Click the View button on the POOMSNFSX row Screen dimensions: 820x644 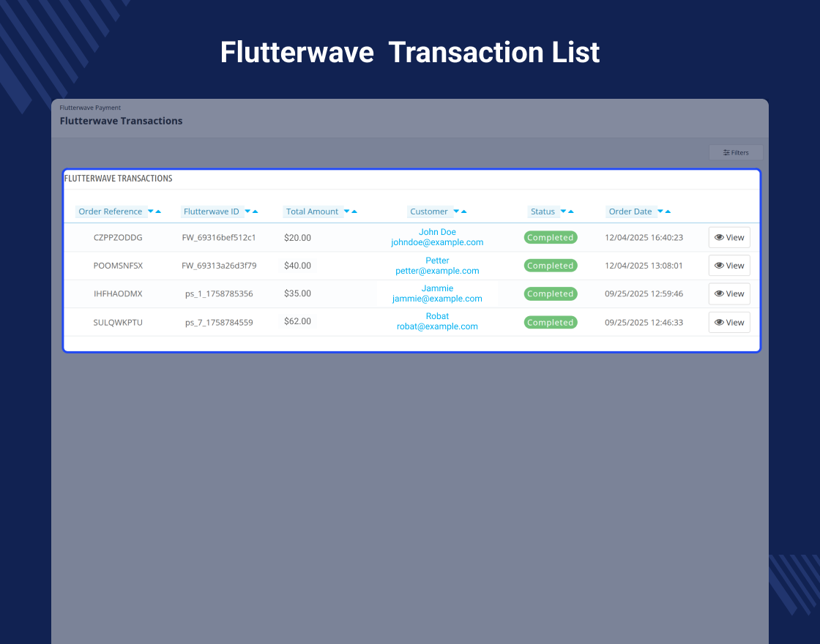pyautogui.click(x=729, y=265)
